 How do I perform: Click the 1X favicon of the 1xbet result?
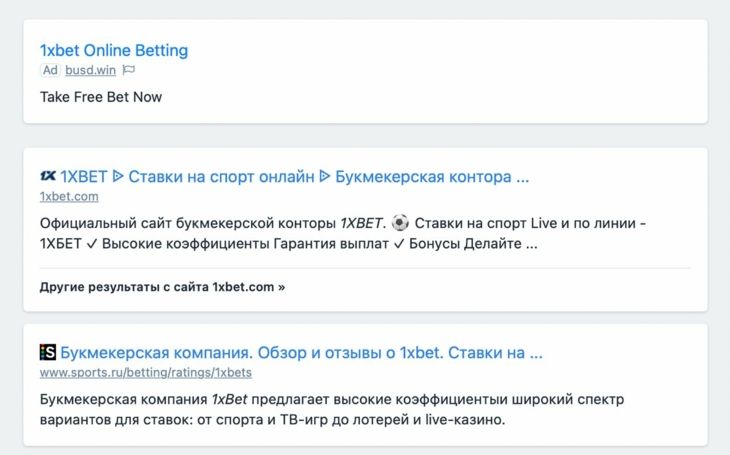point(48,176)
